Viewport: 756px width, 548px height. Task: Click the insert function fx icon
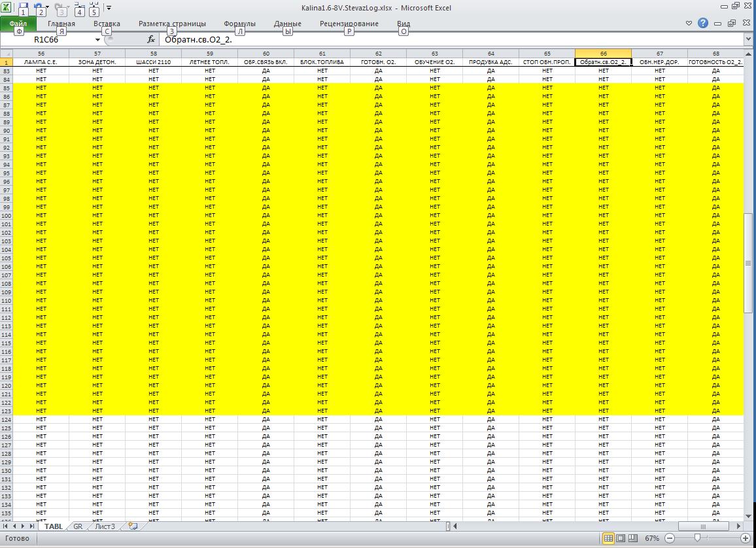(151, 39)
